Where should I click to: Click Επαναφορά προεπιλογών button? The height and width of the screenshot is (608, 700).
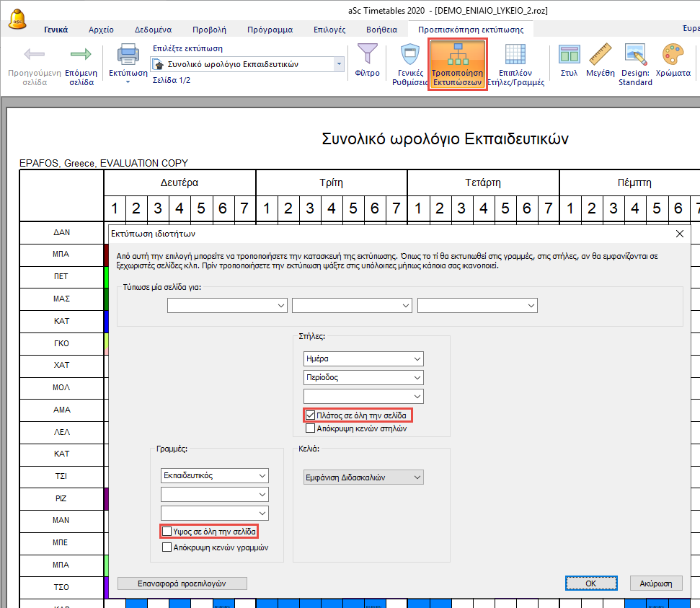coord(182,583)
